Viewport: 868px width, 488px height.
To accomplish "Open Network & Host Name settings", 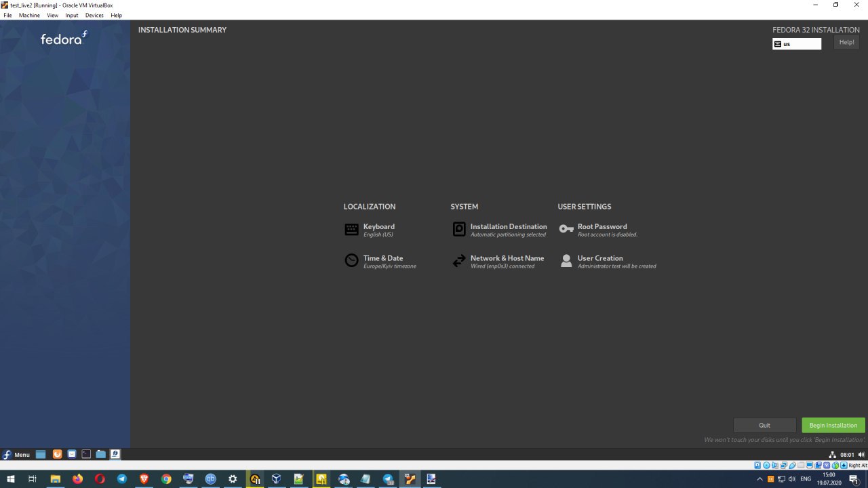I will point(498,262).
